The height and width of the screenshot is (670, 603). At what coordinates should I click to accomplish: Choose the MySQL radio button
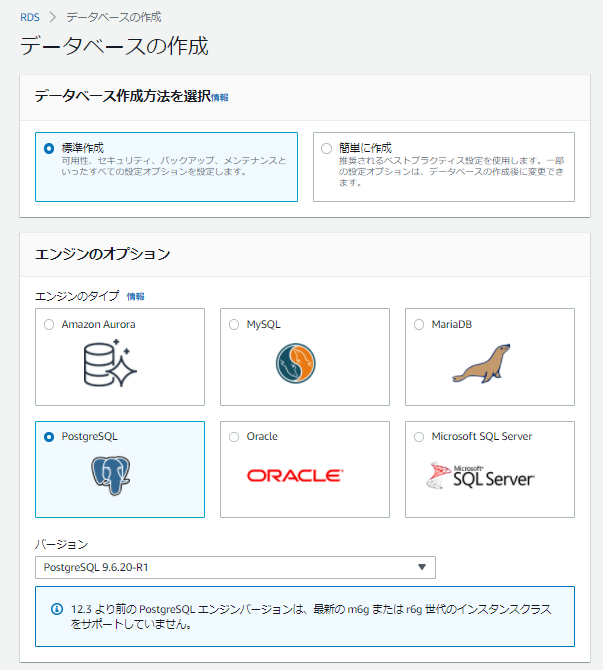(x=234, y=324)
